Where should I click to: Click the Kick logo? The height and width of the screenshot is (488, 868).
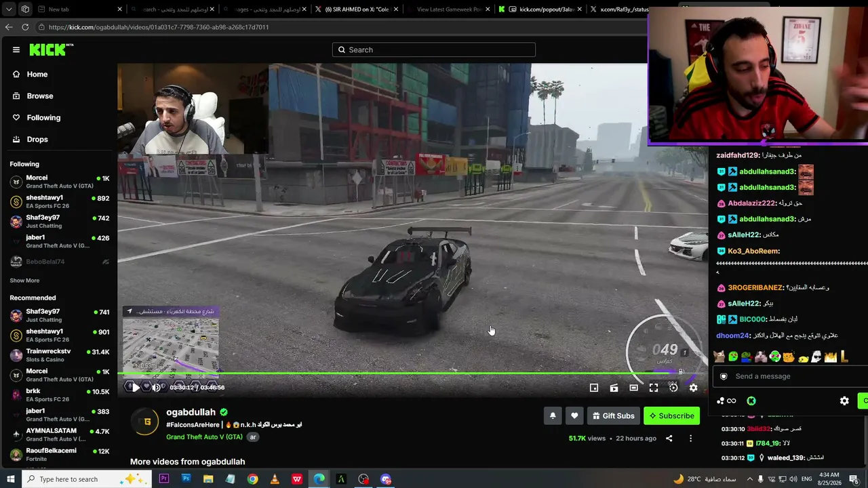(51, 49)
